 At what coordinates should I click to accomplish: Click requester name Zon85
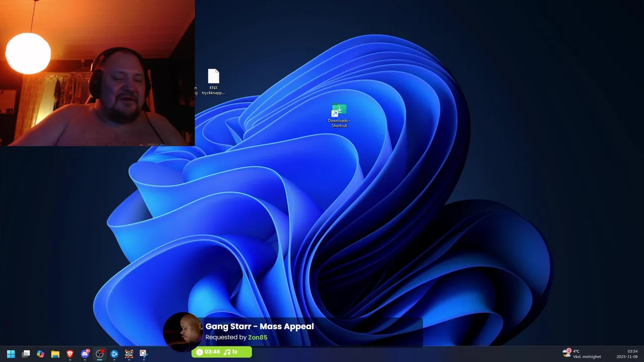point(258,337)
